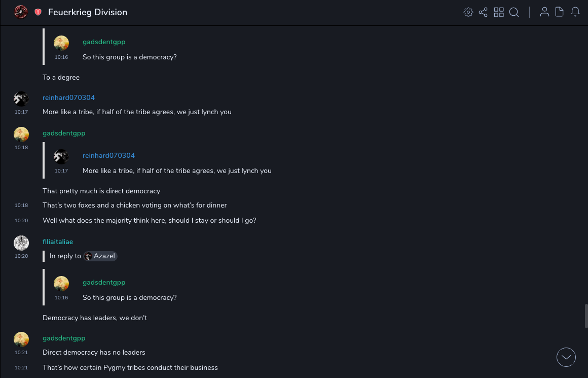Click the quoted reinhard070304 tribe message

(x=177, y=170)
